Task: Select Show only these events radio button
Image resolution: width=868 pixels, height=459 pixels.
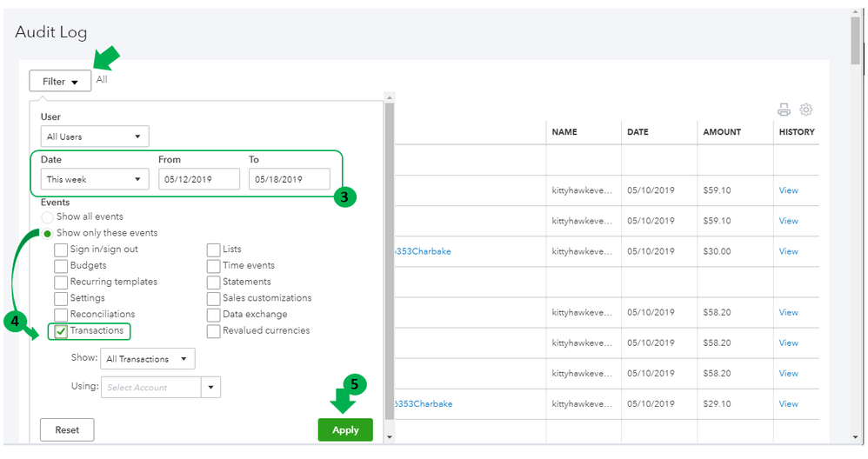Action: (x=48, y=233)
